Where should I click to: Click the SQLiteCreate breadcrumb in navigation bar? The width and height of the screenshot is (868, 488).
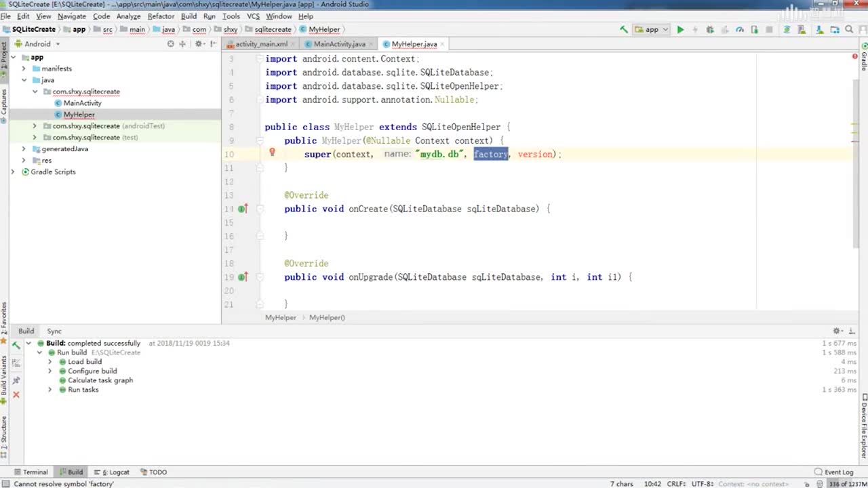(28, 30)
